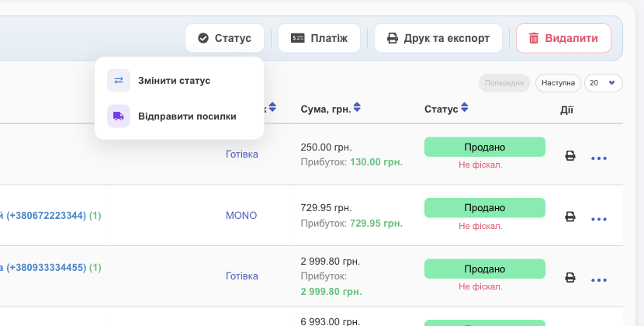
Task: Click Не фіскал. under 2 999.80 грн. order
Action: point(480,286)
